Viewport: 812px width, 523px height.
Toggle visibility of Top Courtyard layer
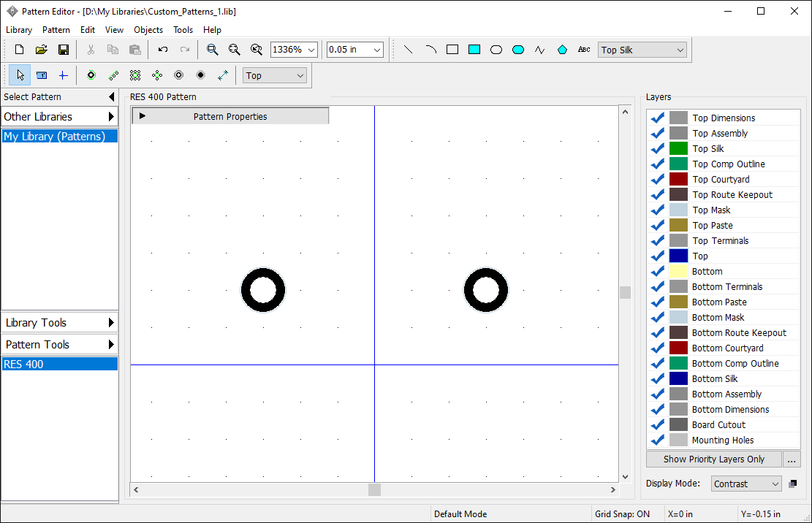658,180
